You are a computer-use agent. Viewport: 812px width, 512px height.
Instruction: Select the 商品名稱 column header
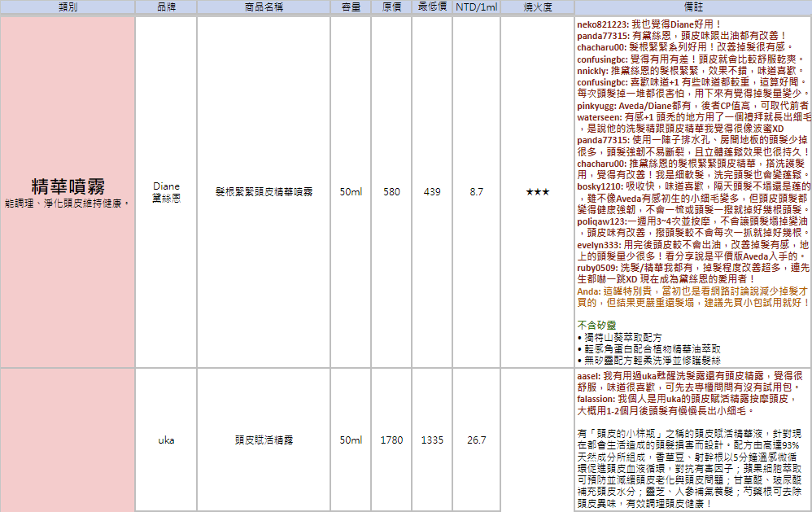(x=264, y=7)
